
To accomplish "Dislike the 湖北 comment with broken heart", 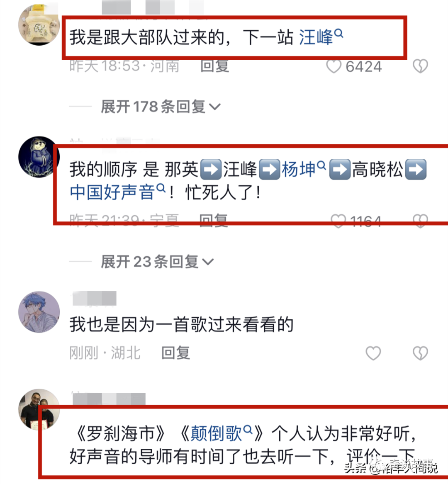I will click(420, 353).
